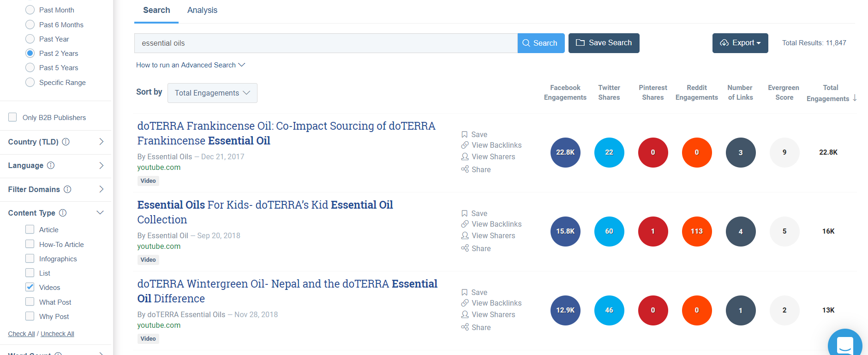Switch to the Analysis tab

[202, 10]
